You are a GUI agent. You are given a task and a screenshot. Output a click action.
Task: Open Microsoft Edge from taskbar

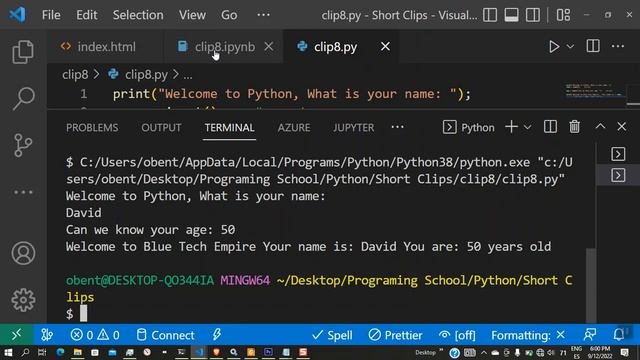point(60,353)
